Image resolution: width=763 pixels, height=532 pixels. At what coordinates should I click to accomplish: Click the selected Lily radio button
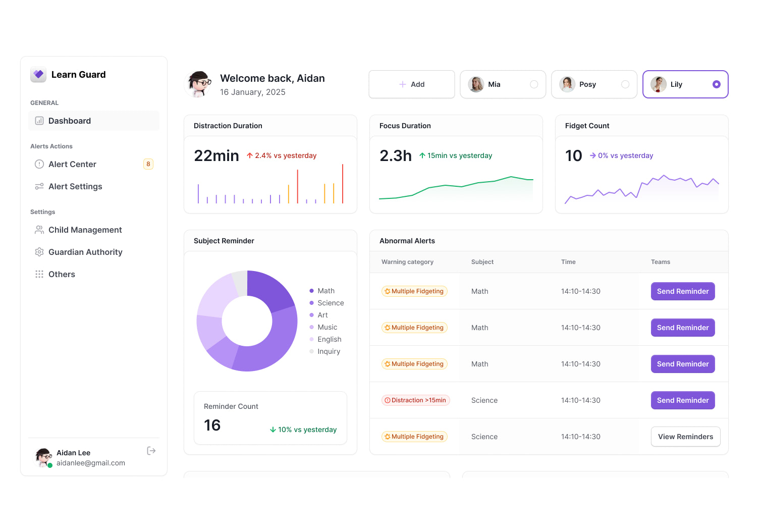pos(716,84)
